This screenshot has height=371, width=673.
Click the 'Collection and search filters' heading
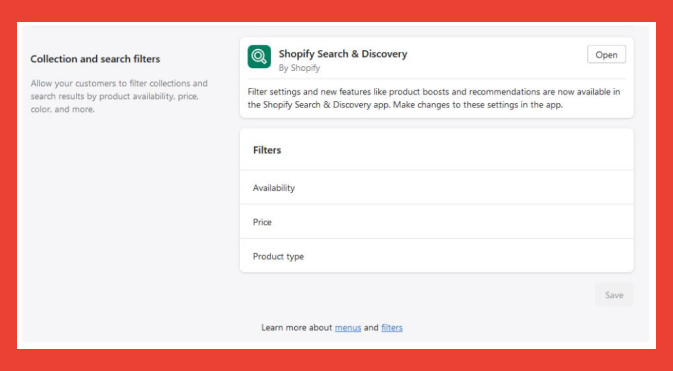pos(95,59)
